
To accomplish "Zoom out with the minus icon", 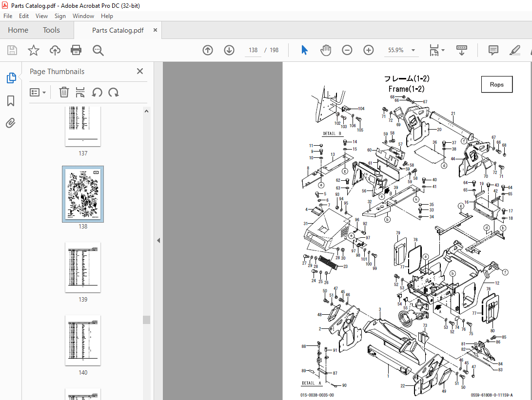I will [347, 50].
